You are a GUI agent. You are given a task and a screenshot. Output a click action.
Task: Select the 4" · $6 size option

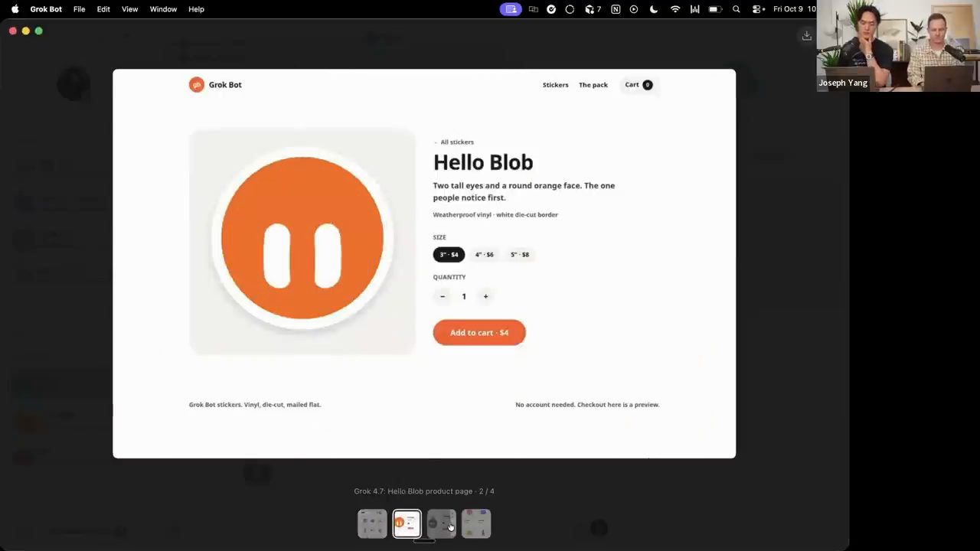tap(485, 255)
